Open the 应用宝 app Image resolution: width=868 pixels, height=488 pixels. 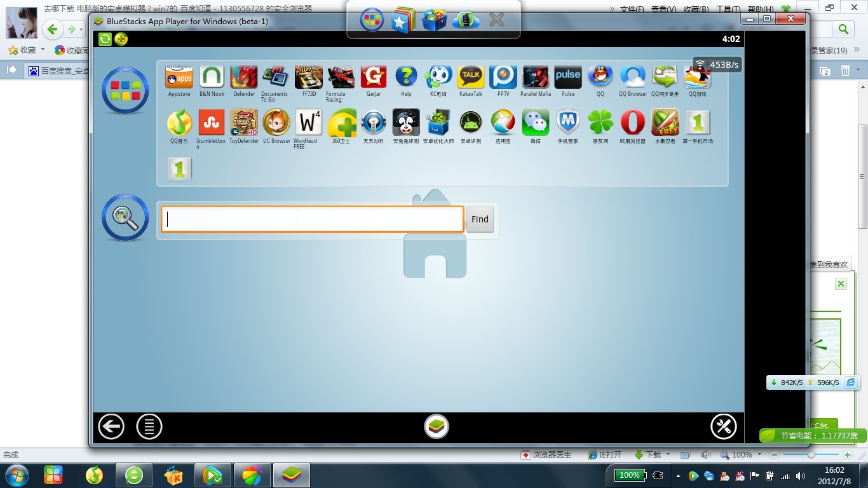(x=503, y=123)
